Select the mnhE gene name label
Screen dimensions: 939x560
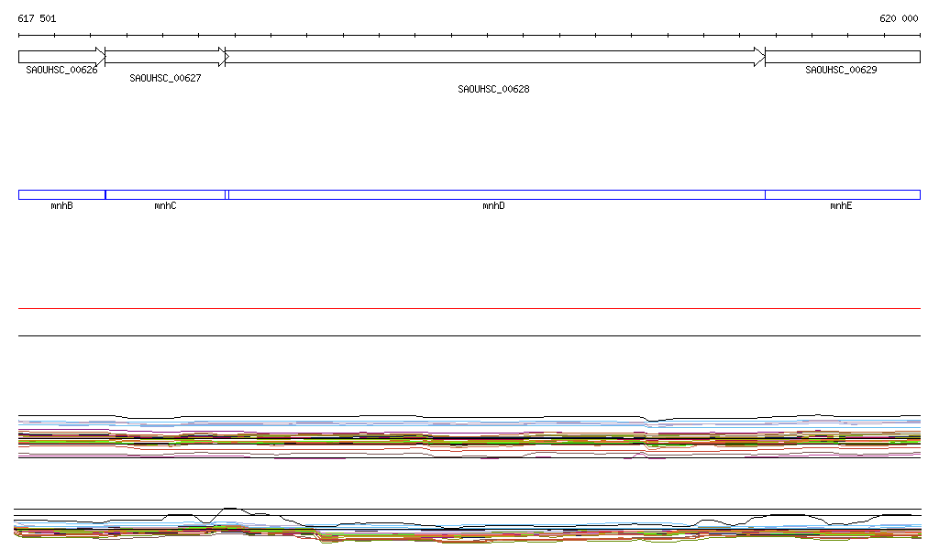point(841,207)
